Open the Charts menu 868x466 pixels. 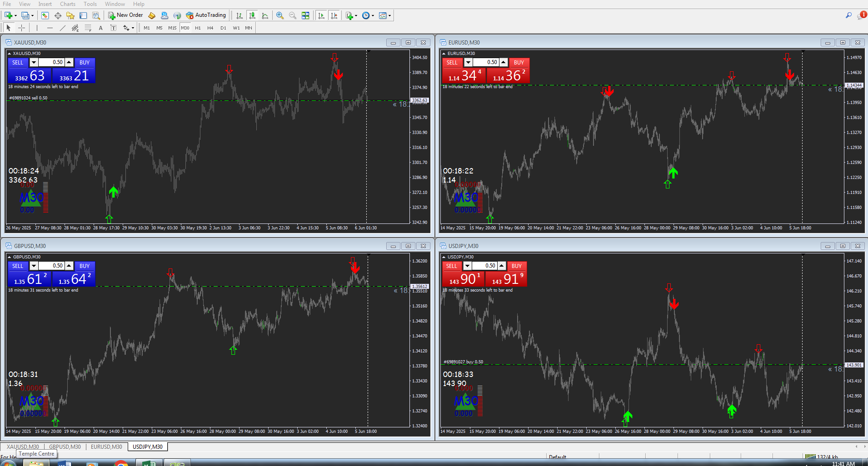68,4
